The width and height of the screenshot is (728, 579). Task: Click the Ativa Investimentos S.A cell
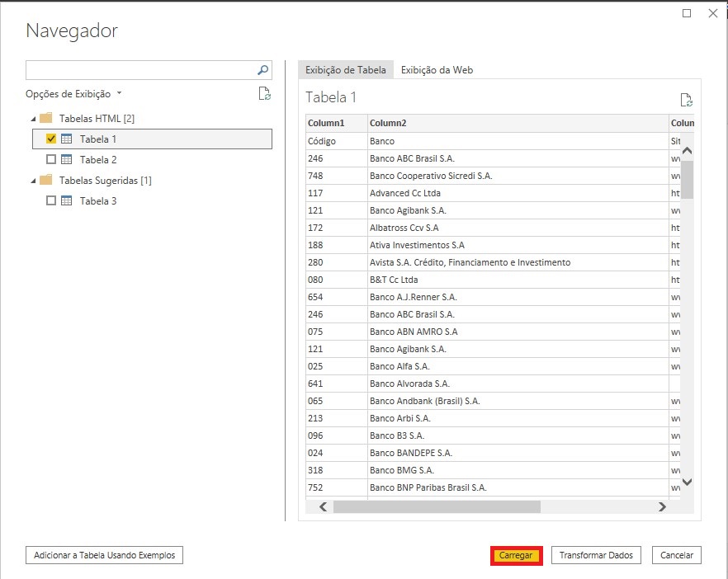point(518,245)
